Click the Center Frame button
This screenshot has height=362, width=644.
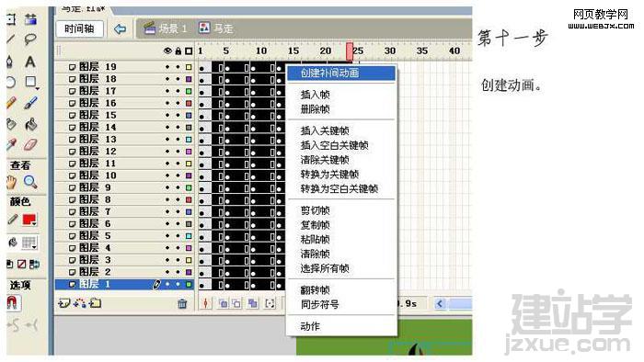[206, 303]
